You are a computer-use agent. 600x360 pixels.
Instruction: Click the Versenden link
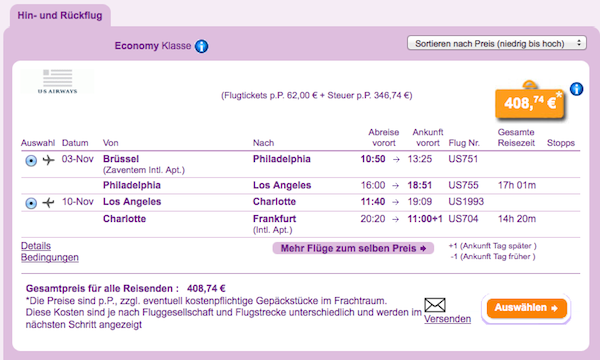tap(447, 319)
